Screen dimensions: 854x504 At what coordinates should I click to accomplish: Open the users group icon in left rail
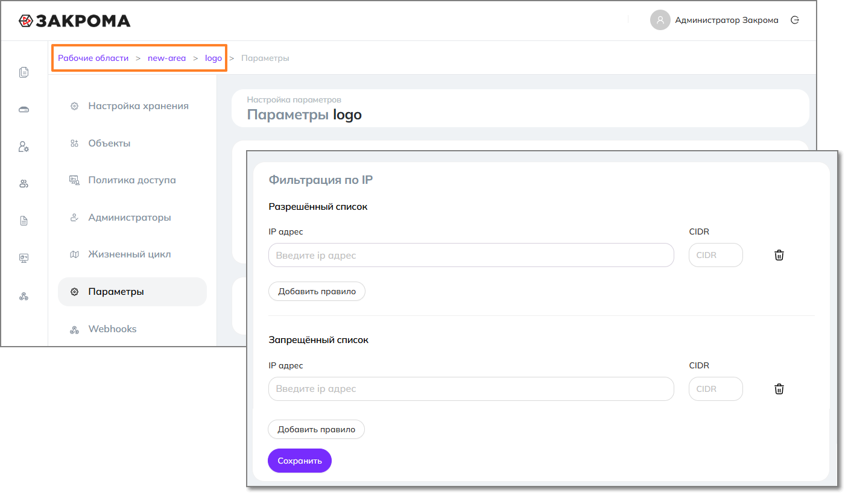[24, 184]
